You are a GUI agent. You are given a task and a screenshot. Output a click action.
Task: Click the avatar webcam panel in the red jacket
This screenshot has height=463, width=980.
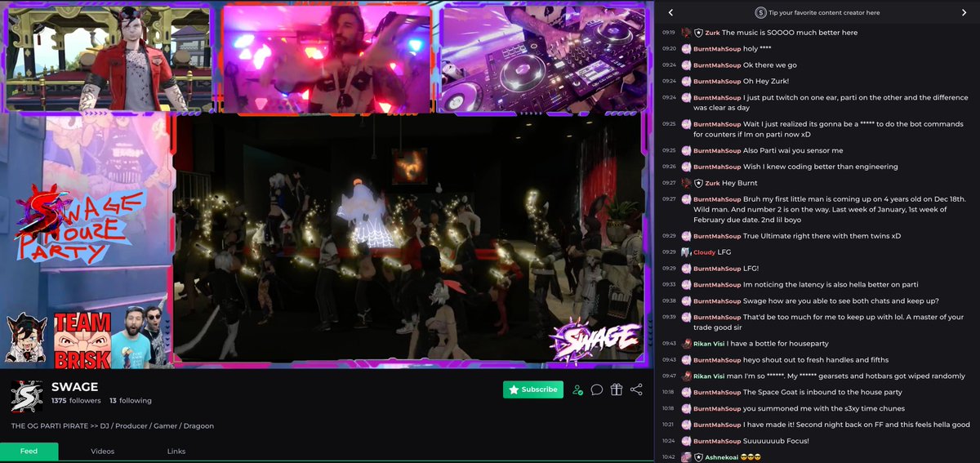point(109,57)
